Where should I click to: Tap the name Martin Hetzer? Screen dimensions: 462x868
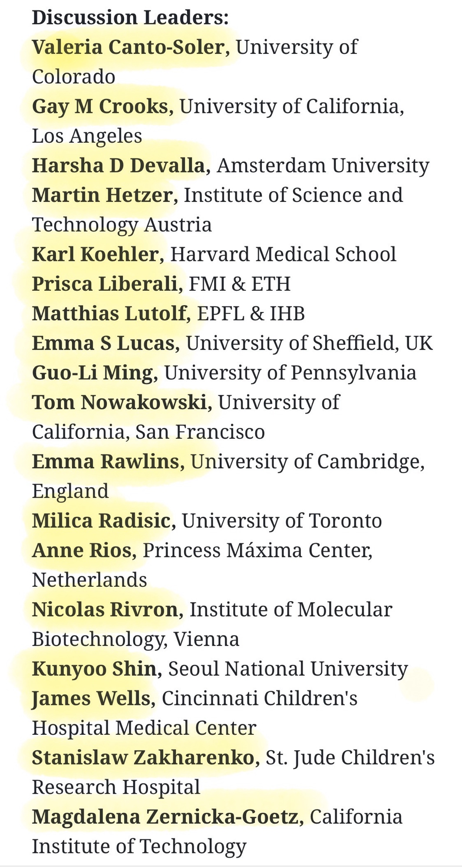point(102,195)
